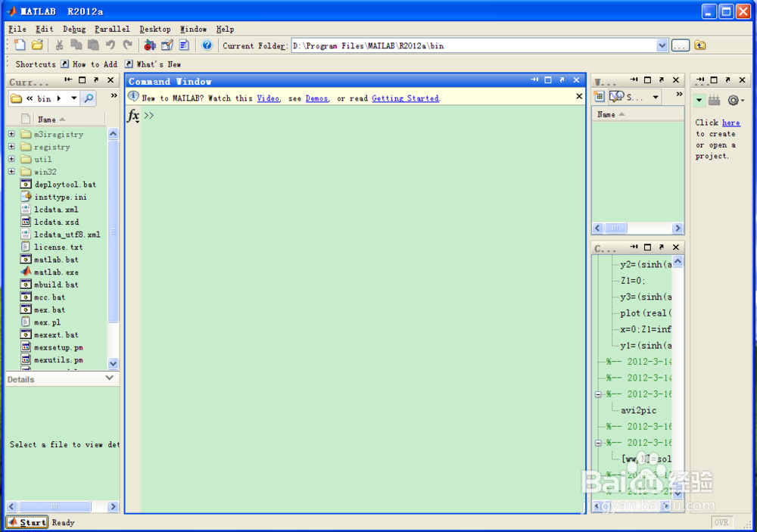Open Help with the question mark icon
The height and width of the screenshot is (532, 757).
click(x=207, y=45)
